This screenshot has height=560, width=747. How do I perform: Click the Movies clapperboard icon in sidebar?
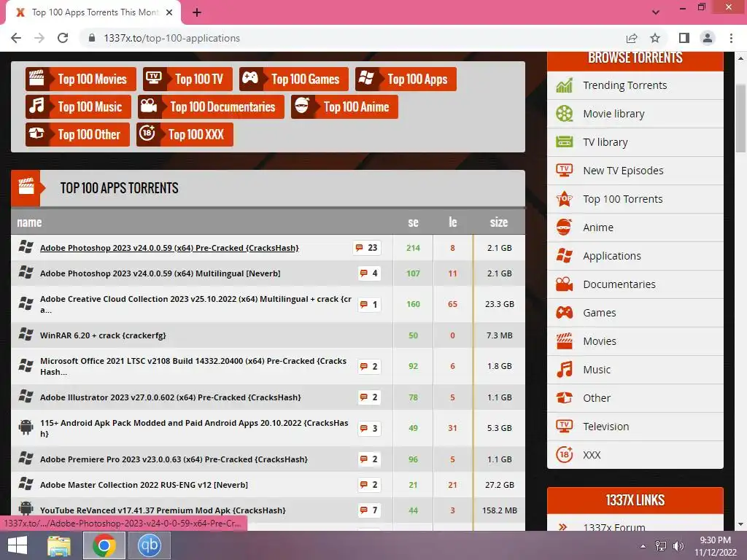[x=565, y=341]
